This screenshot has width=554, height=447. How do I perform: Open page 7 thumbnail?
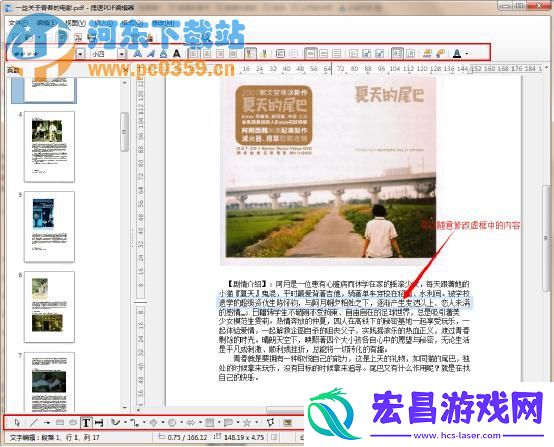49,382
